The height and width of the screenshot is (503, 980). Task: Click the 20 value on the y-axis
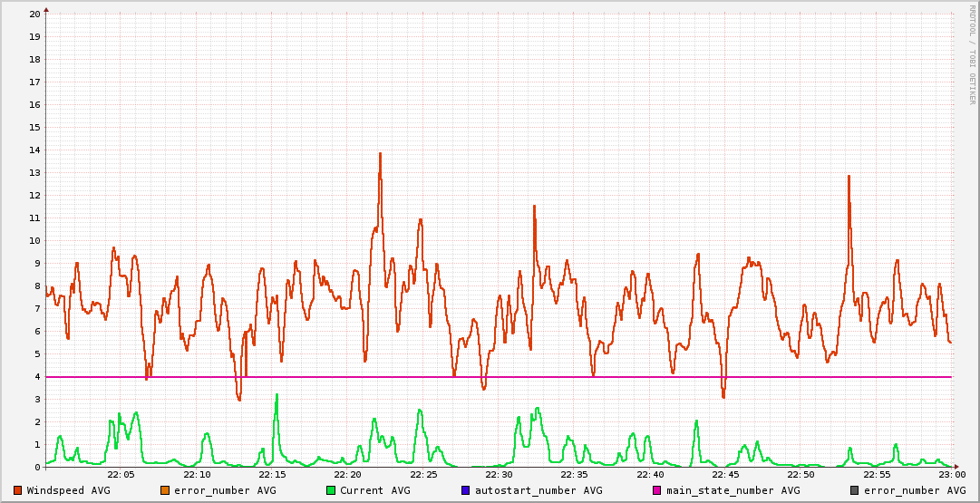(x=34, y=15)
